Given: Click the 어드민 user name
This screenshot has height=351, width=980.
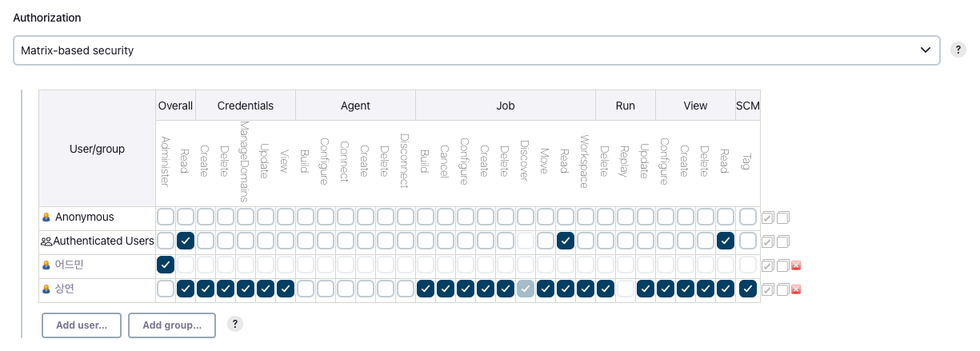Looking at the screenshot, I should [x=69, y=265].
